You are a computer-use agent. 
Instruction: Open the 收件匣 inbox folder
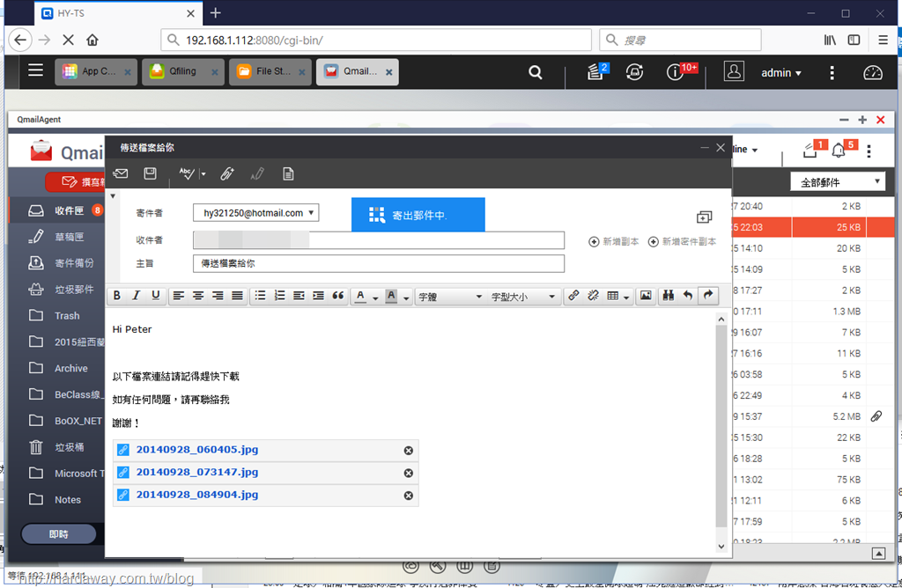56,210
